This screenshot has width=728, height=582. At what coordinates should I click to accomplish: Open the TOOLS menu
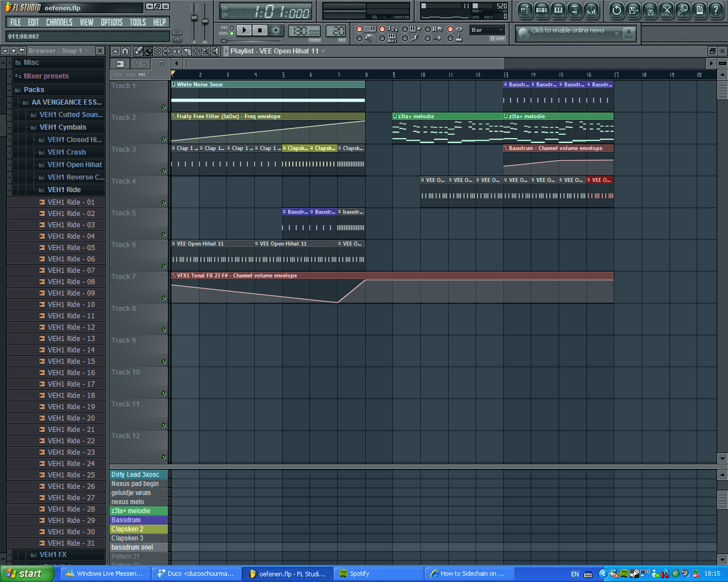[x=138, y=22]
